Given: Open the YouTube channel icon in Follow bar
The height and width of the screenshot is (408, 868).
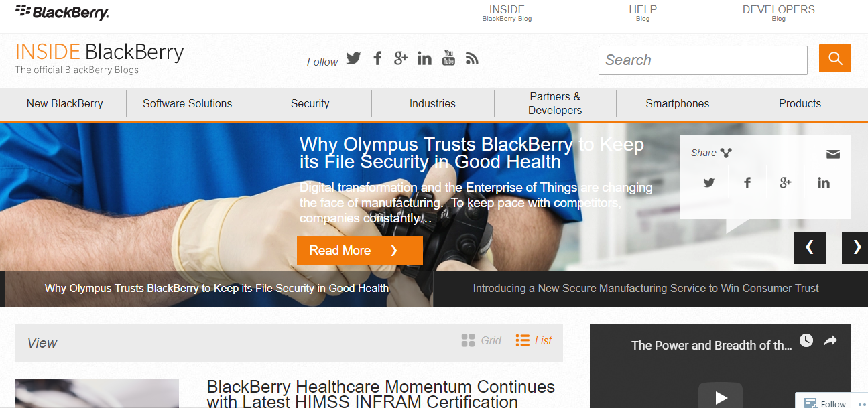Looking at the screenshot, I should (x=448, y=58).
